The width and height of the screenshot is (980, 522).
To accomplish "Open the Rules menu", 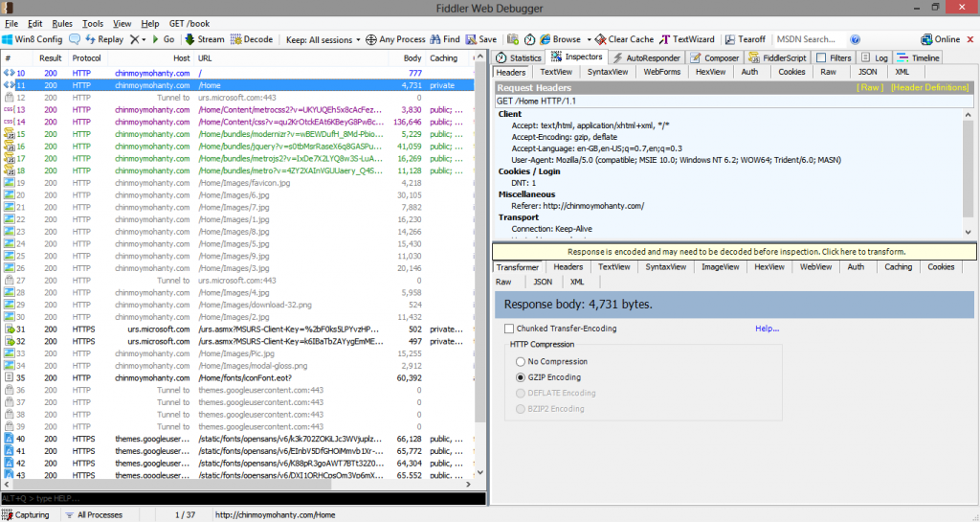I will tap(62, 24).
